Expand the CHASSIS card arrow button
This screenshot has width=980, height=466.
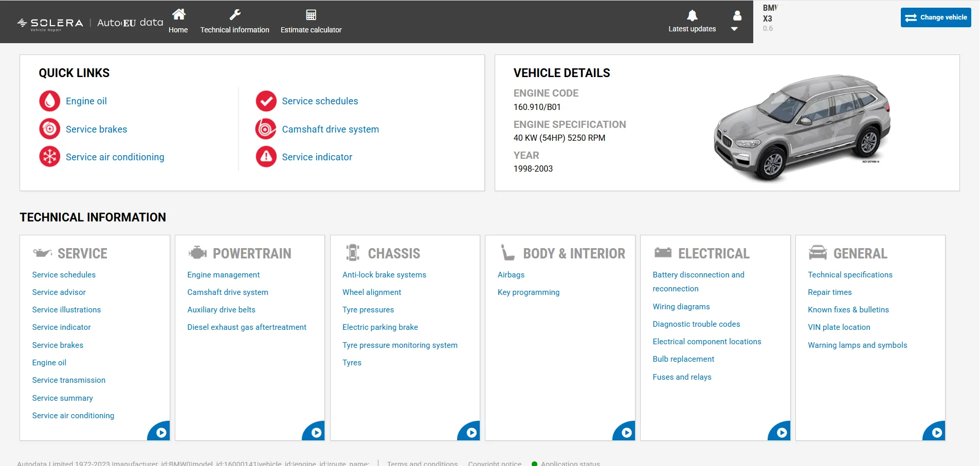470,432
